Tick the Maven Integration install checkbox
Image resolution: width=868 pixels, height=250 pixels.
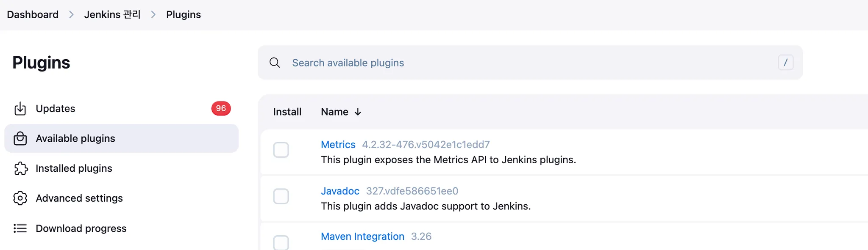(x=281, y=242)
